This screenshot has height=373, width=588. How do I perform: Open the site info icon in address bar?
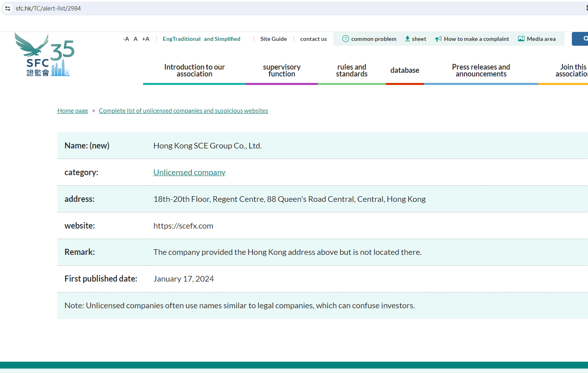pos(8,8)
